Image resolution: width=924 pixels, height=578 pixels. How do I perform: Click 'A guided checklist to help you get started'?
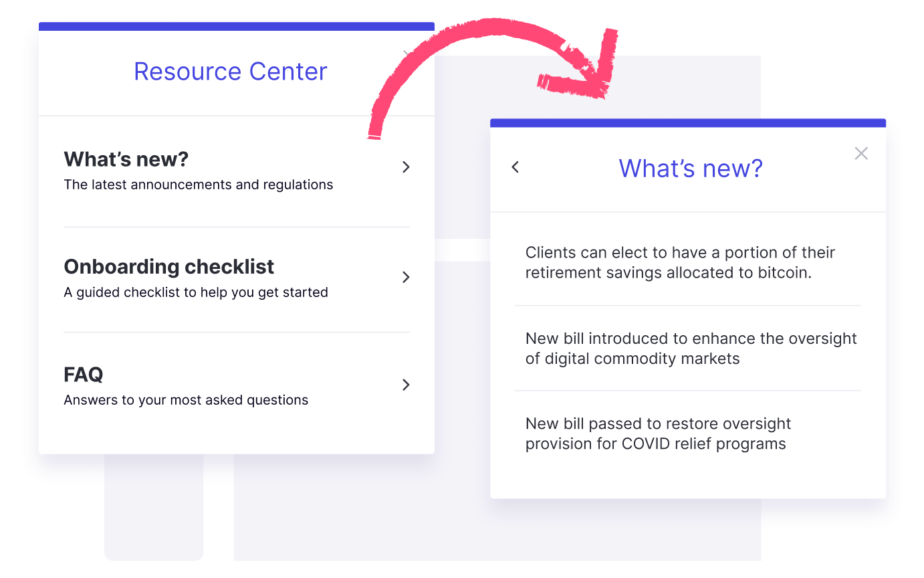(196, 292)
